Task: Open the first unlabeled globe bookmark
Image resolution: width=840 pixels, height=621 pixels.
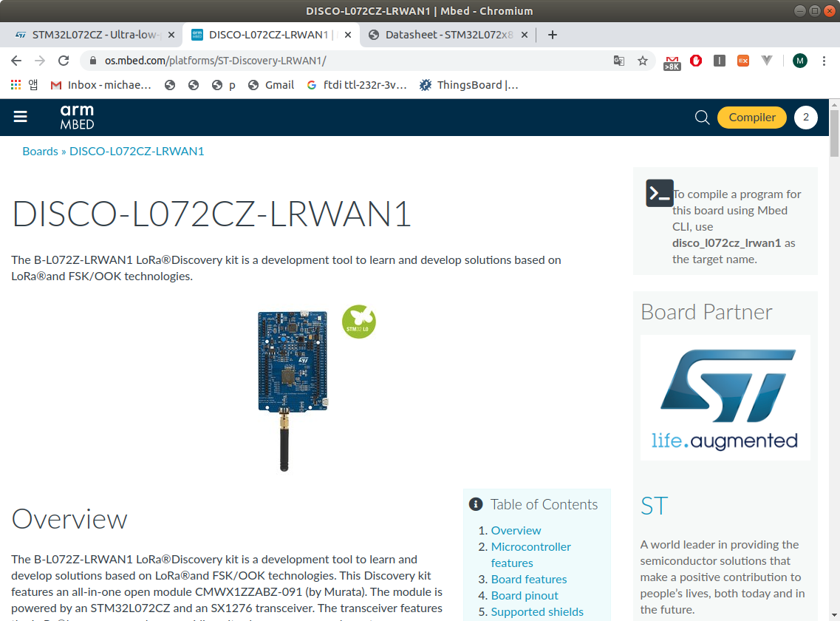Action: tap(170, 85)
